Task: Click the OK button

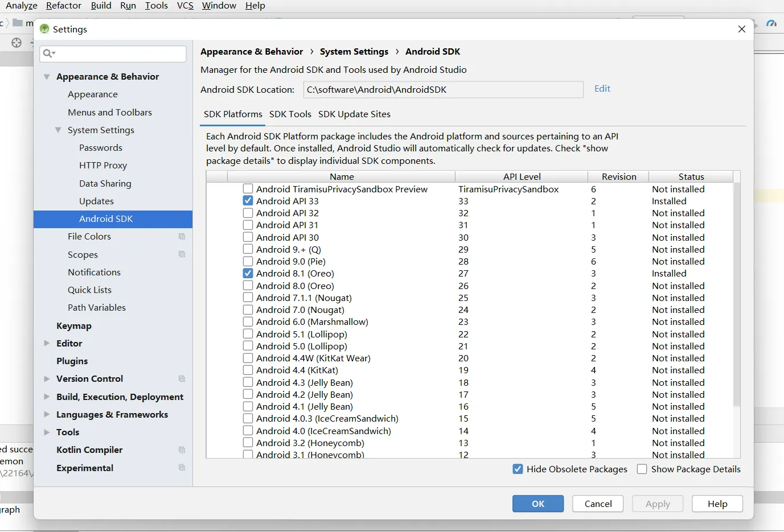Action: (x=538, y=504)
